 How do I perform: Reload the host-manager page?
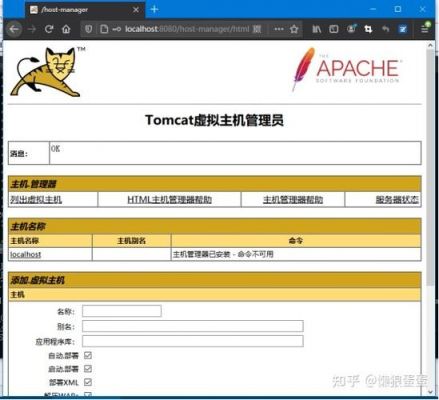point(49,29)
